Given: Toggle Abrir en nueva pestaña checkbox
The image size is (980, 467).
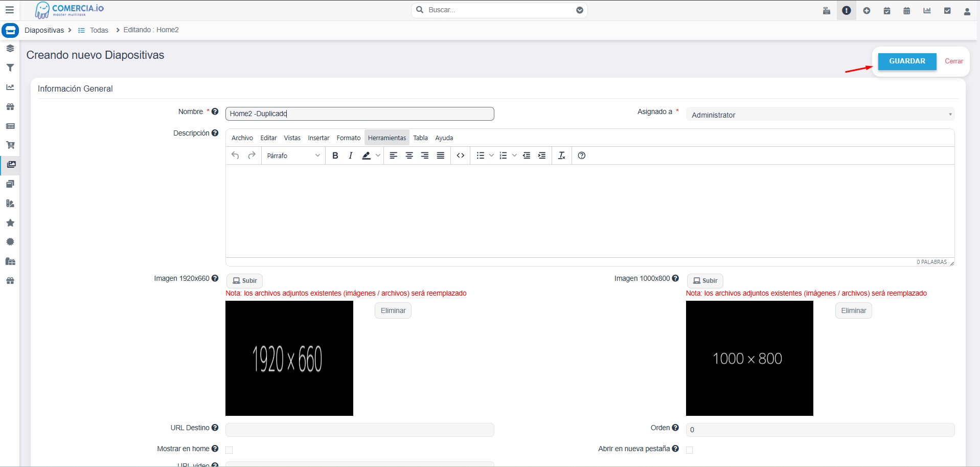Looking at the screenshot, I should (x=690, y=450).
